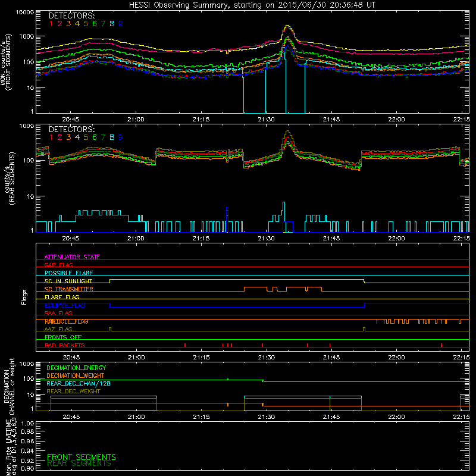476x476 pixels.
Task: Click the DECIMATION_WEIGHT legend label
Action: pos(76,376)
